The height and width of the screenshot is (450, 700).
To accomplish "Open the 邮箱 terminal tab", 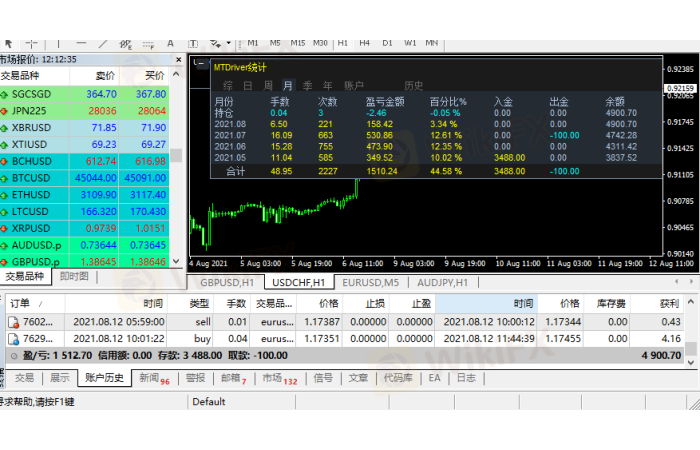I will coord(233,378).
